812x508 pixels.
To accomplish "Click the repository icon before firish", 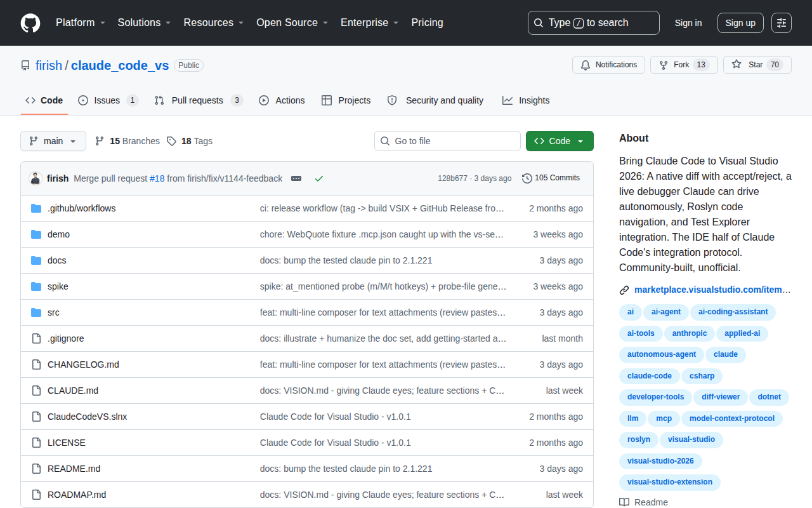I will (25, 65).
